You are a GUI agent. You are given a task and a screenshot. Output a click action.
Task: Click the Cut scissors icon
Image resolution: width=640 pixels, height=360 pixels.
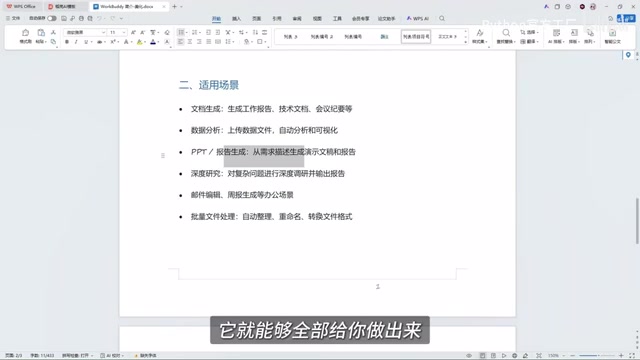click(53, 32)
